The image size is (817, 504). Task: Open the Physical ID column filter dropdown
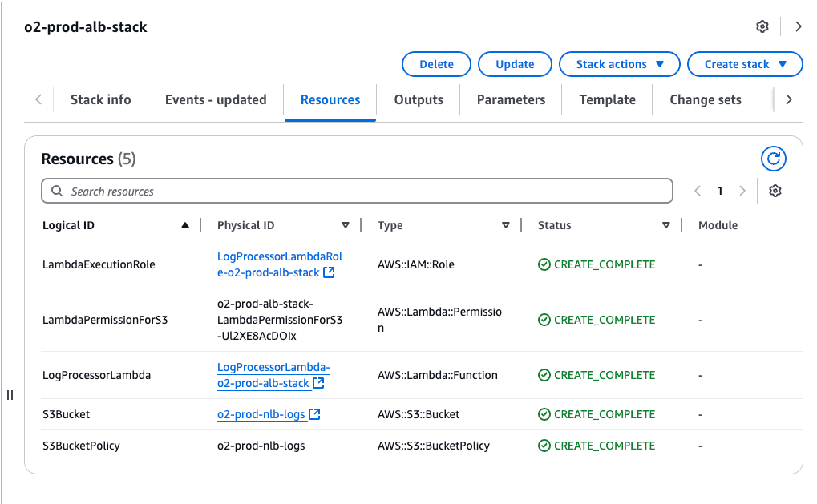[x=346, y=225]
